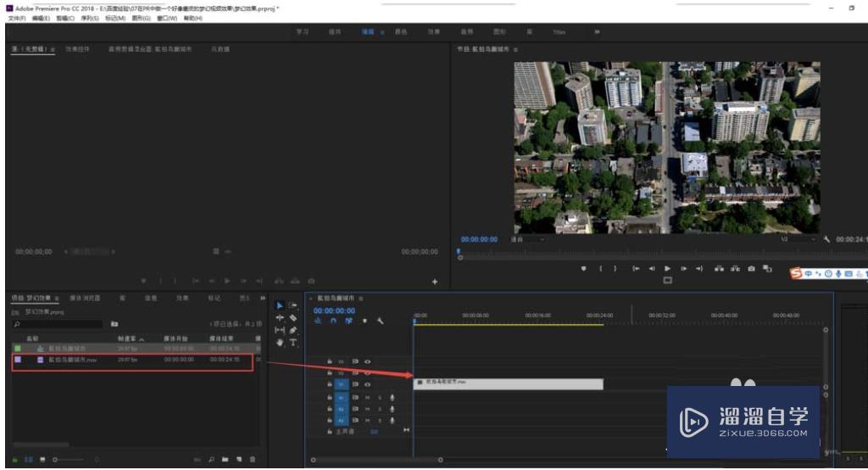
Task: Create a search bin beside the Project search field
Action: pyautogui.click(x=114, y=324)
